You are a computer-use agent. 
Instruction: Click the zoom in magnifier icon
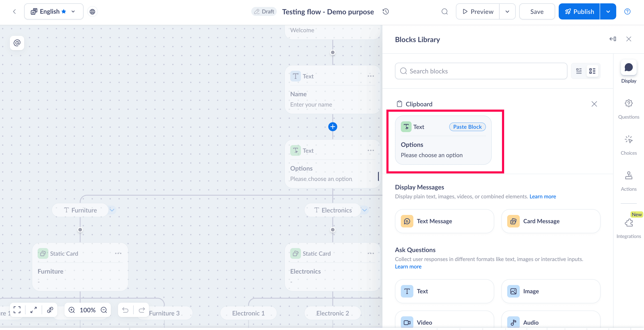(x=72, y=310)
